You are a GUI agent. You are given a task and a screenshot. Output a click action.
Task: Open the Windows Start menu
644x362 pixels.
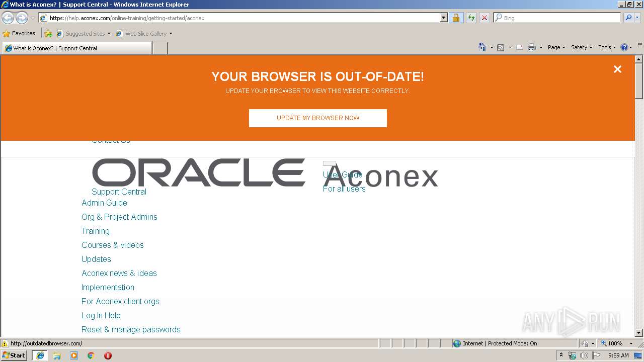(x=14, y=355)
